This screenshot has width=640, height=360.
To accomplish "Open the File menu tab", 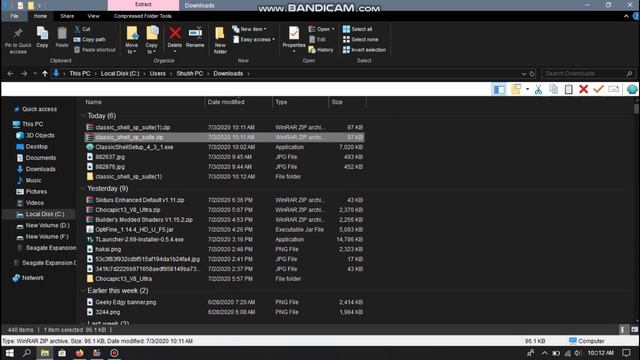I will (14, 16).
